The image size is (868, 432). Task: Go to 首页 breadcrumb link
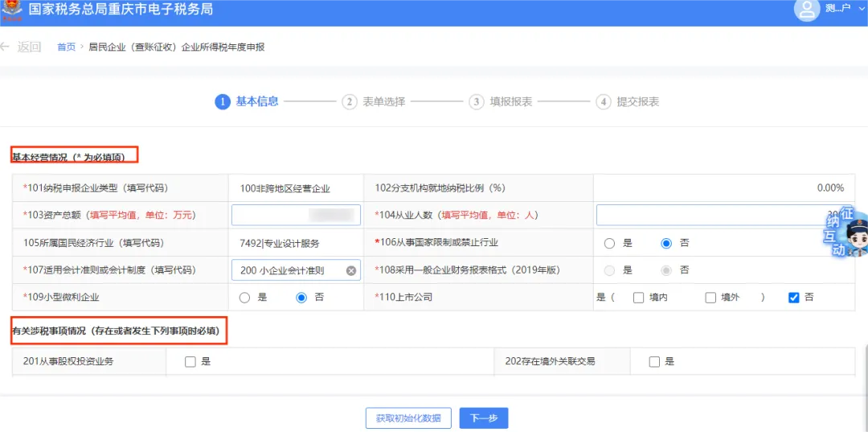(x=66, y=47)
